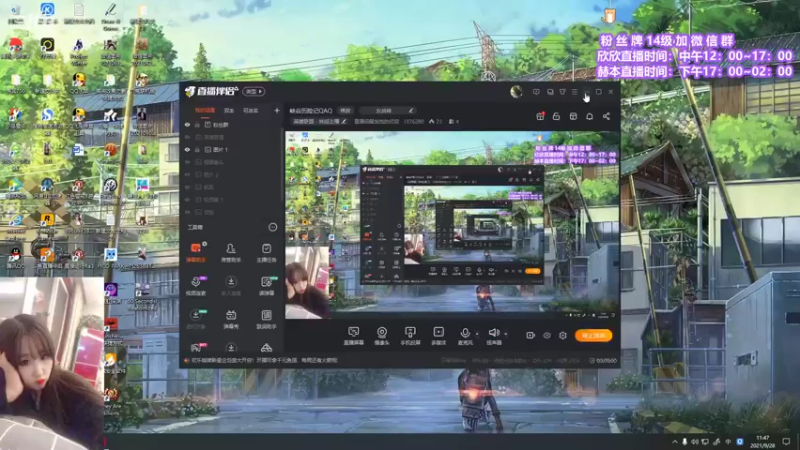Screen dimensions: 800x450
Task: Click the taskbar volume icon
Action: (695, 441)
